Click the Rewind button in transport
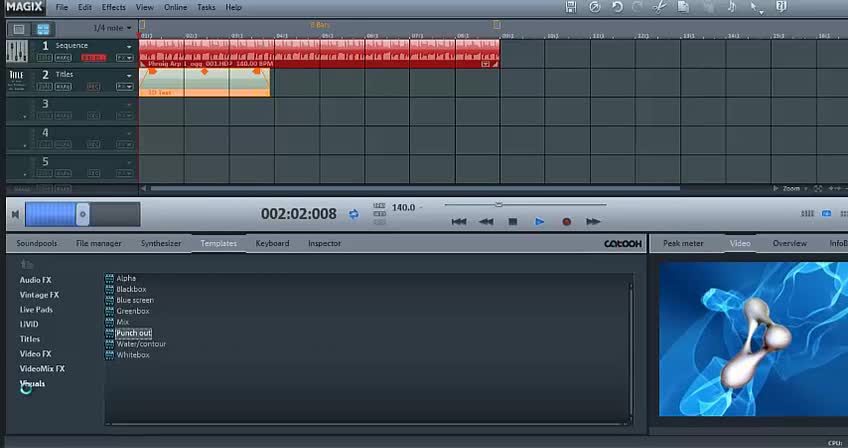 coord(486,221)
